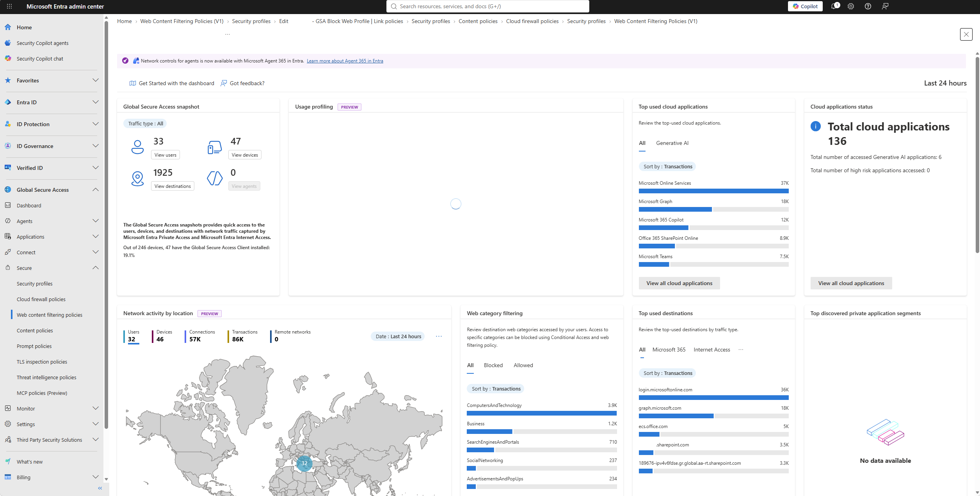
Task: Select the Allowed tab in Web category filtering
Action: click(523, 365)
